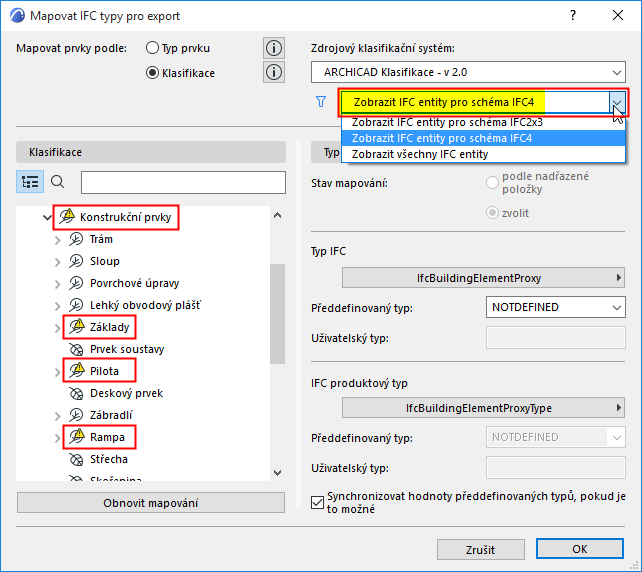Click the warning icon of Konstrukční prvky
The width and height of the screenshot is (642, 572).
[67, 216]
